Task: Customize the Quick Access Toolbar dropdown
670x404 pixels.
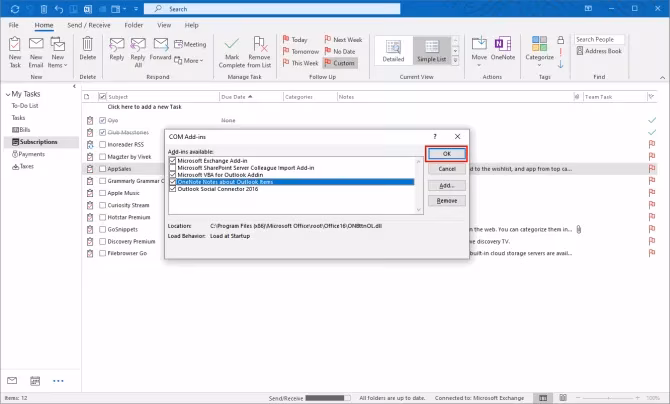Action: click(x=136, y=9)
